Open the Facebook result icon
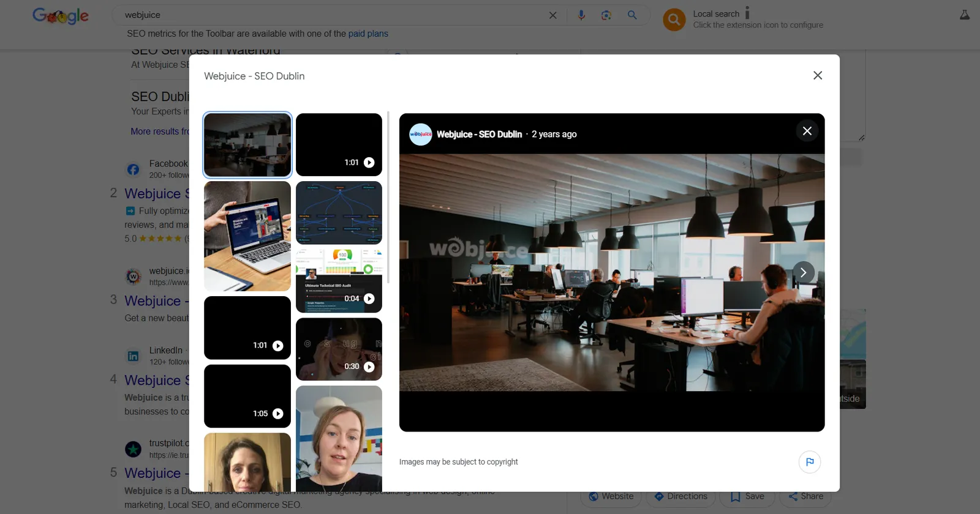 point(133,169)
